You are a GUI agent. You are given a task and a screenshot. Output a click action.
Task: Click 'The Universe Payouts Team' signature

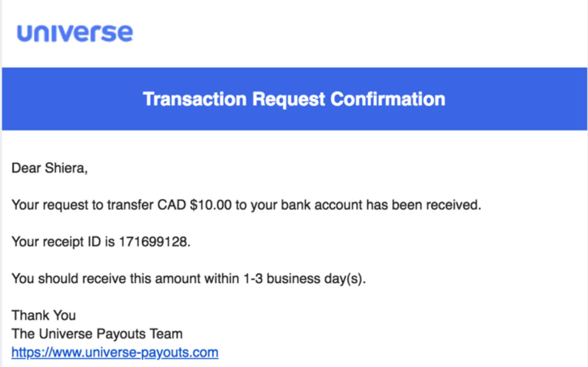97,334
